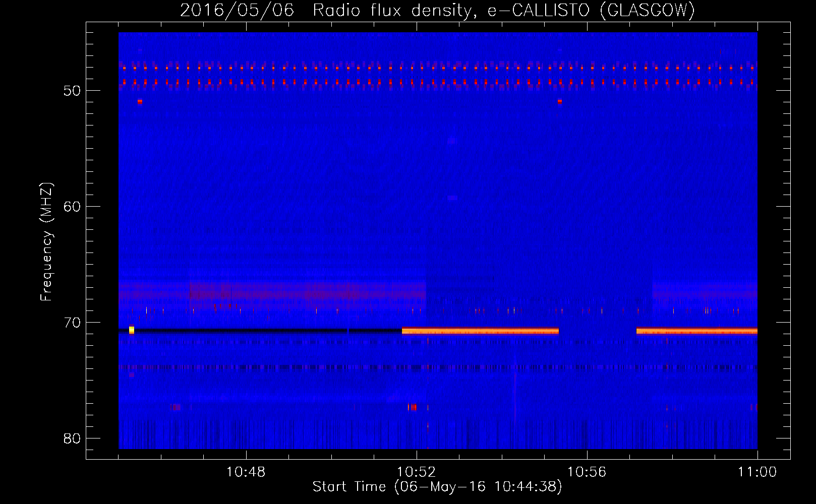The height and width of the screenshot is (504, 816).
Task: Click the bright yellow spot near 70 MHz
Action: click(x=132, y=330)
